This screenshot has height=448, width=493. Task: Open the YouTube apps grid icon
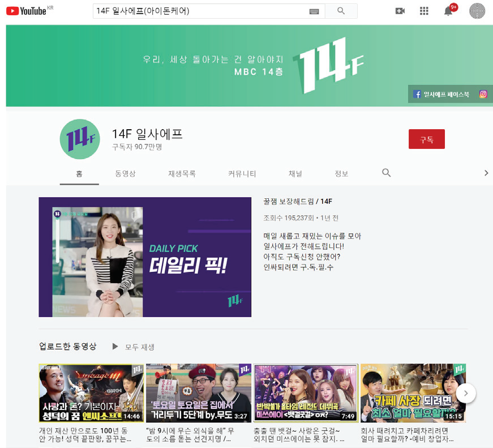tap(424, 11)
